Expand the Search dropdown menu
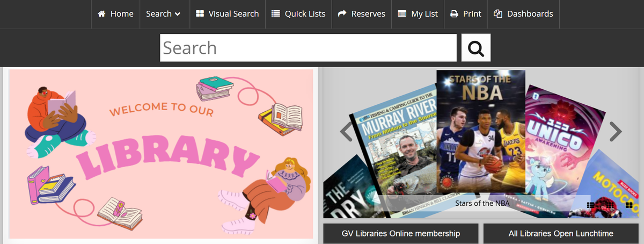Screen dimensions: 644x244 click(164, 14)
